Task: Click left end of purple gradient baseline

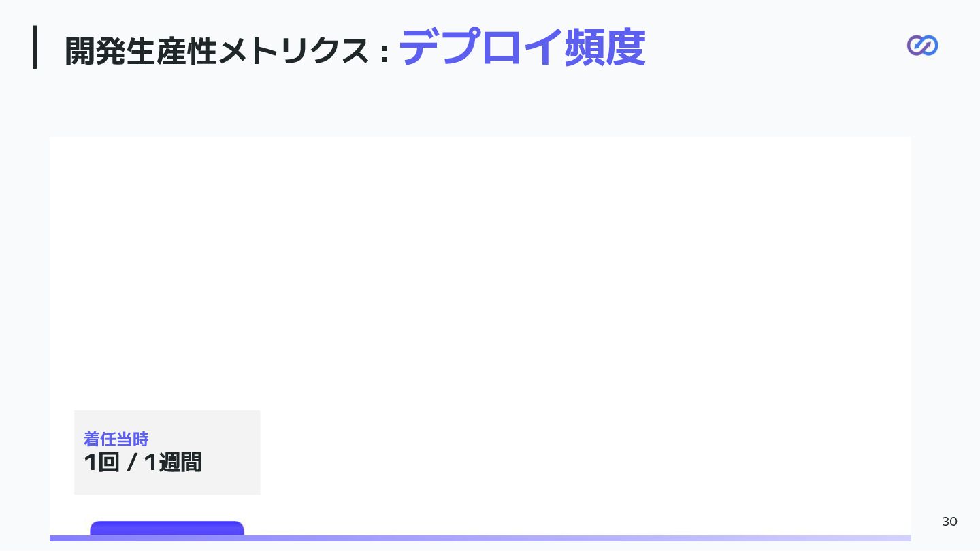Action: [x=54, y=538]
